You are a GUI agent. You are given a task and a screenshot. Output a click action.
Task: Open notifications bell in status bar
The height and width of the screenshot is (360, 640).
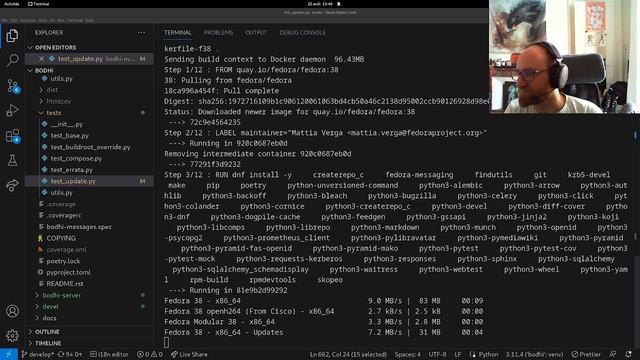click(x=628, y=354)
